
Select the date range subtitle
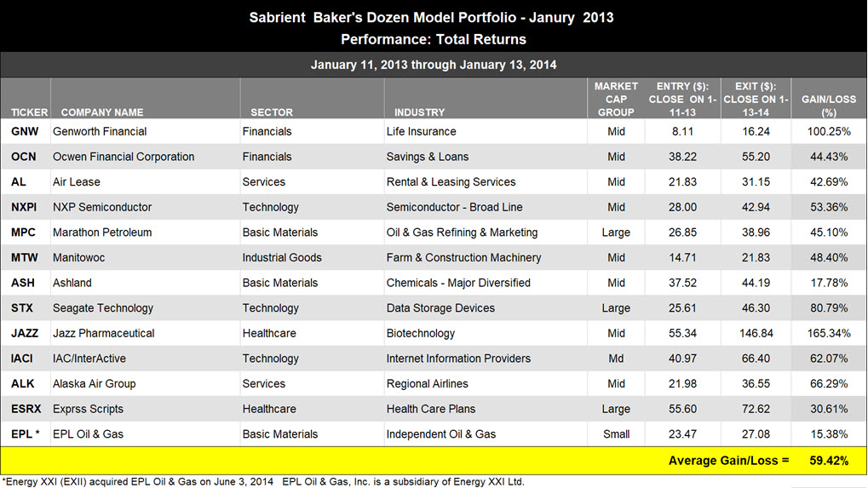pyautogui.click(x=434, y=65)
